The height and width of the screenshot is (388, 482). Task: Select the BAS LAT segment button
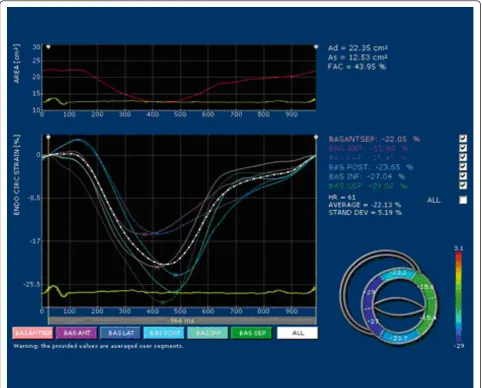pos(121,333)
